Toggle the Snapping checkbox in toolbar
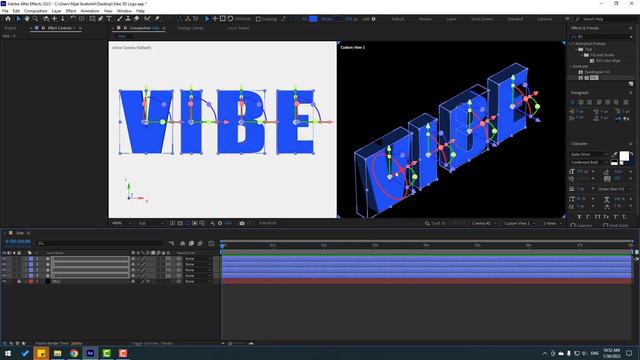Viewport: 640px width, 360px height. [x=258, y=19]
